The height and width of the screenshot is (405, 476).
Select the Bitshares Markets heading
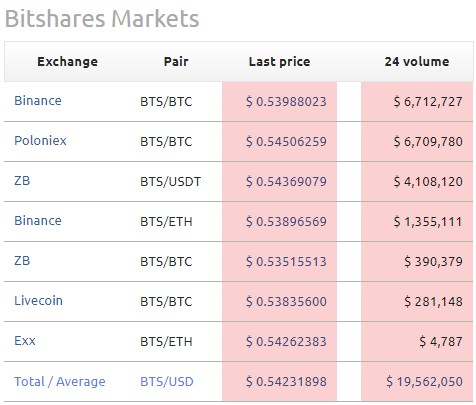coord(102,18)
